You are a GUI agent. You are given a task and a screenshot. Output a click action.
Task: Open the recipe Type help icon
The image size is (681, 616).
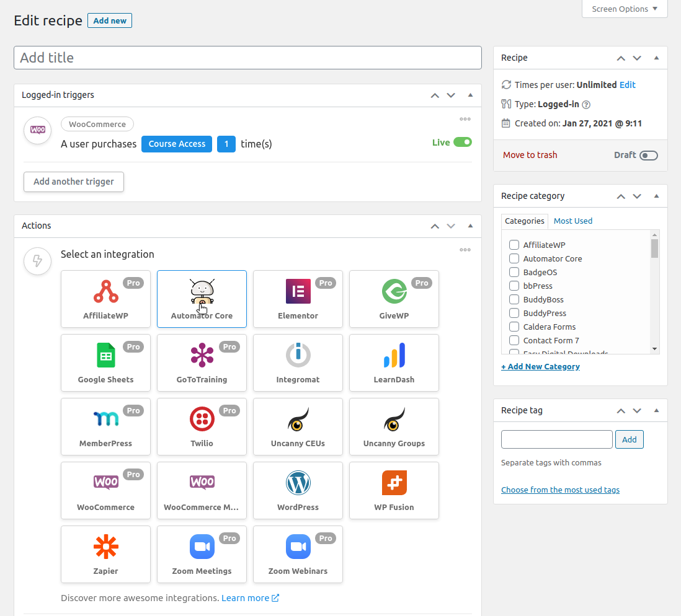586,105
